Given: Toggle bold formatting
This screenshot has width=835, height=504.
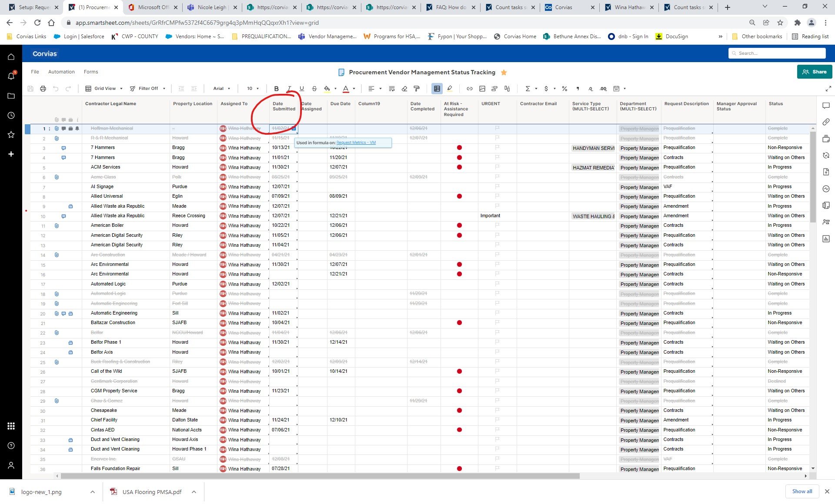Looking at the screenshot, I should 276,89.
